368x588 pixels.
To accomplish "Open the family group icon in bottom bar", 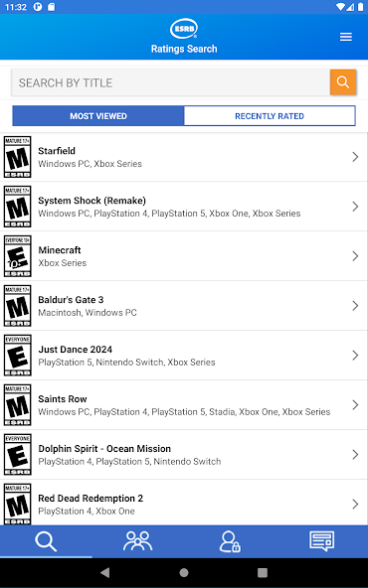I will (x=138, y=541).
